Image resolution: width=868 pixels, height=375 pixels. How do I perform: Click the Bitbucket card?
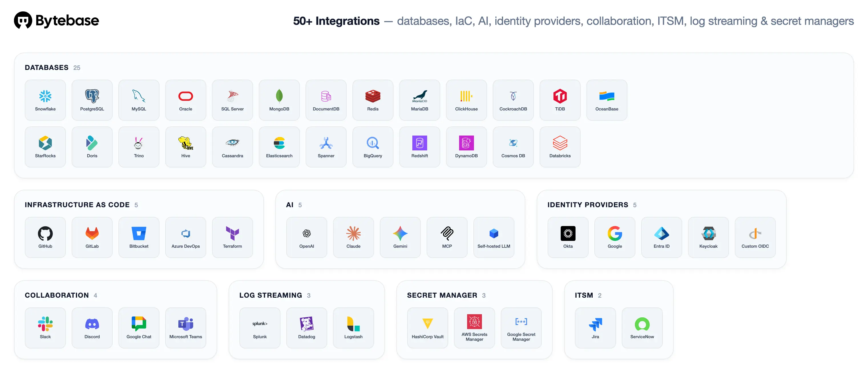click(139, 237)
